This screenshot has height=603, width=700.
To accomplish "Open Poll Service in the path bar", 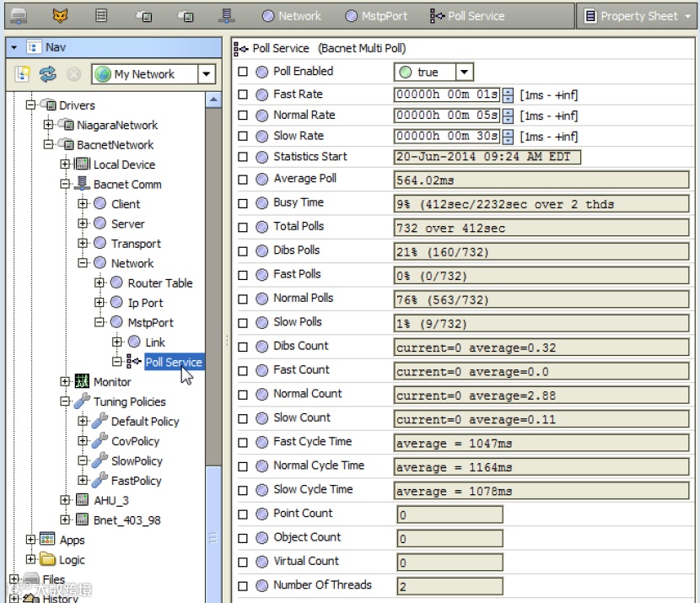I will (467, 16).
